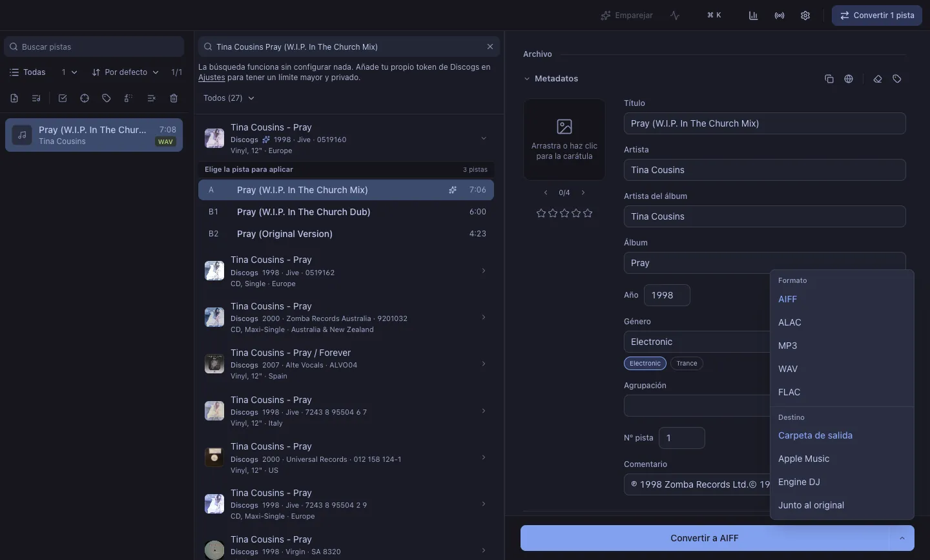Click the copy metadata icon
This screenshot has width=930, height=560.
click(x=829, y=79)
